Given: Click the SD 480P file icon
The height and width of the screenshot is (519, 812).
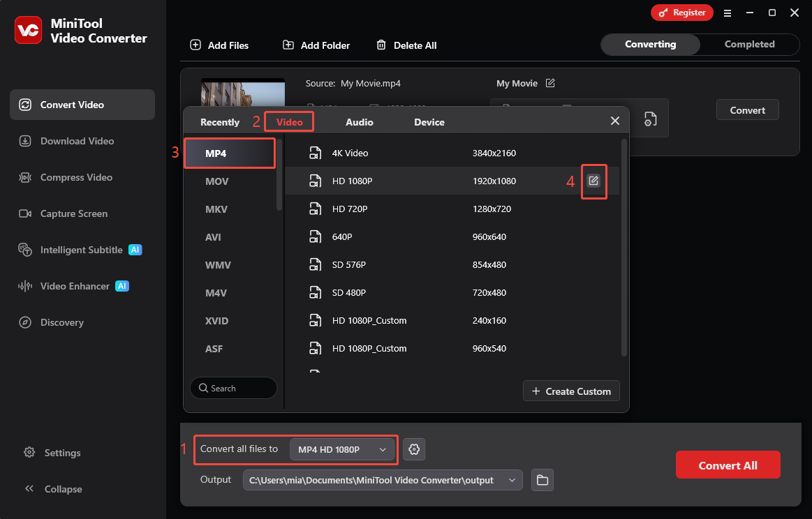Looking at the screenshot, I should tap(315, 292).
